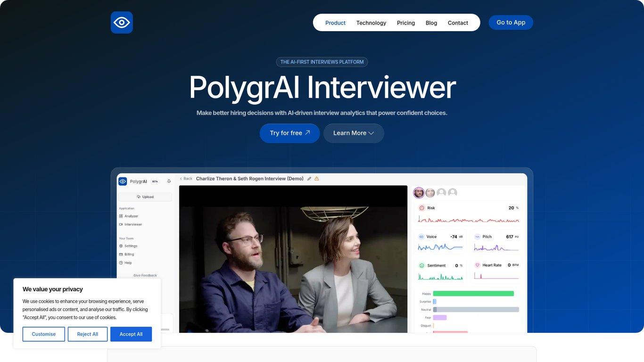Click the Try for free button
The width and height of the screenshot is (644, 362).
[289, 133]
